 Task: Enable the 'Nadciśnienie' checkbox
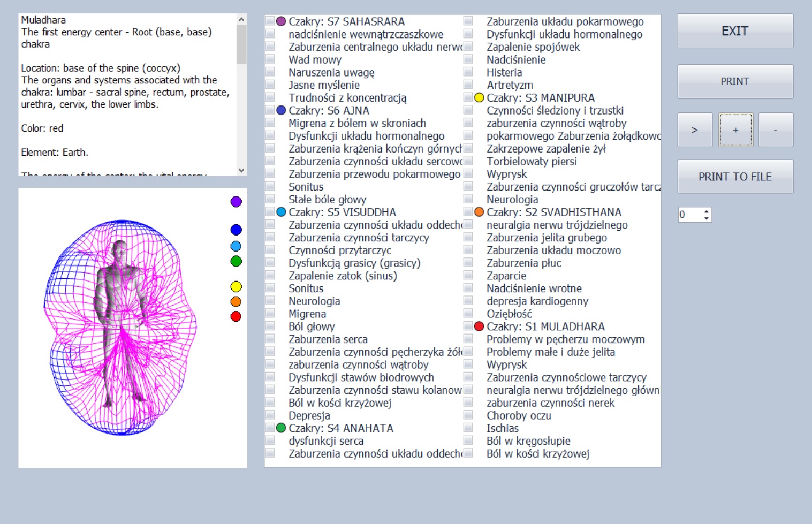[468, 59]
